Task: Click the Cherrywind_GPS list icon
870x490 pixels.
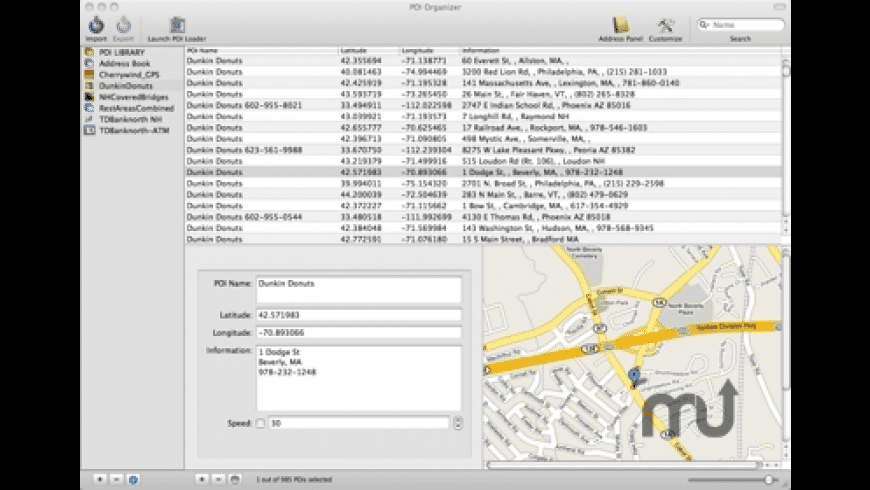Action: [x=89, y=74]
